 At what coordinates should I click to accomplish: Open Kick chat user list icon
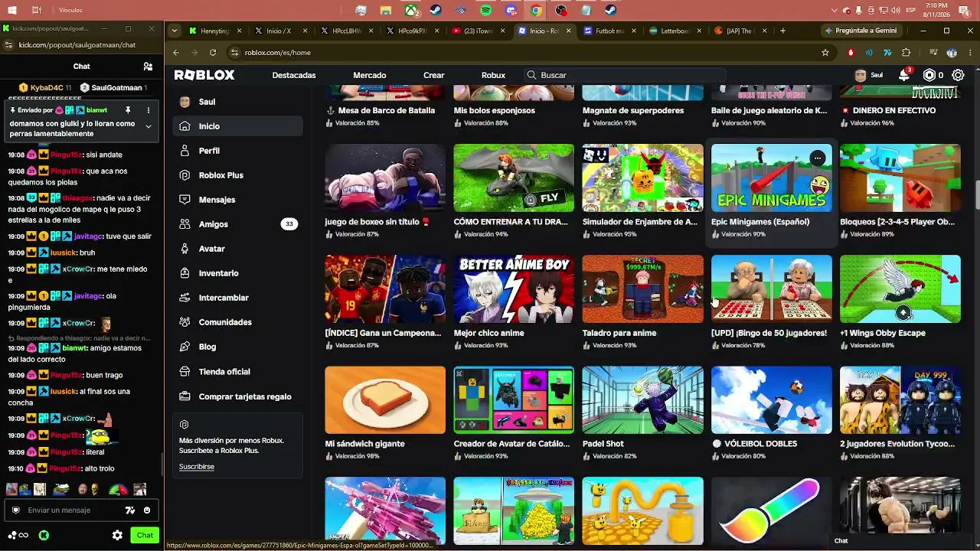[x=149, y=67]
